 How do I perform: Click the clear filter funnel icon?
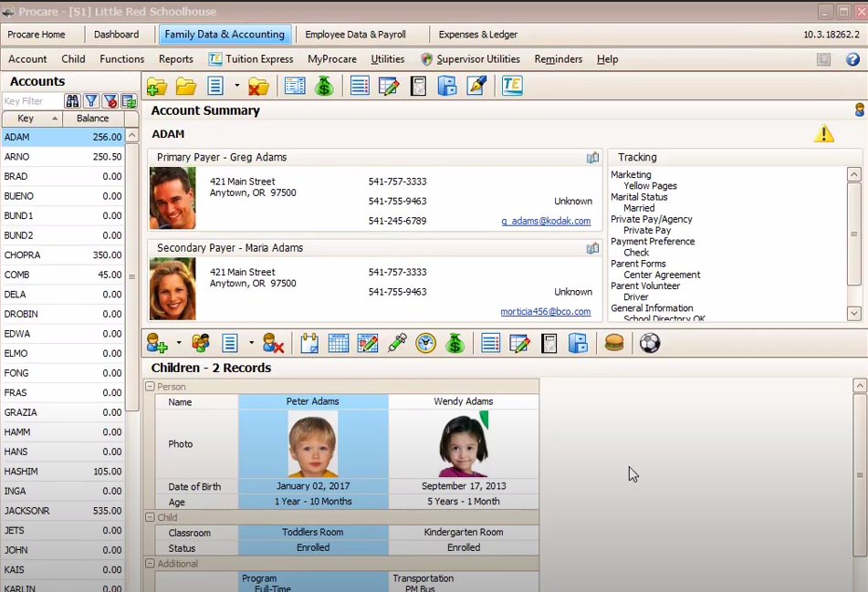(x=110, y=101)
